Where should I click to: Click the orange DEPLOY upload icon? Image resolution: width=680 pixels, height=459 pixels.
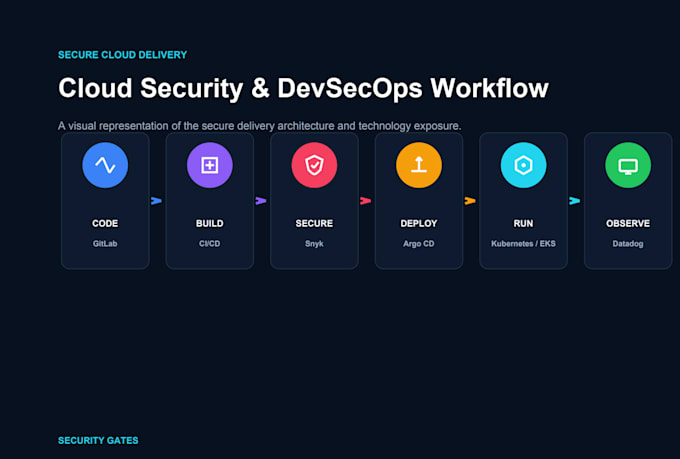[x=418, y=165]
